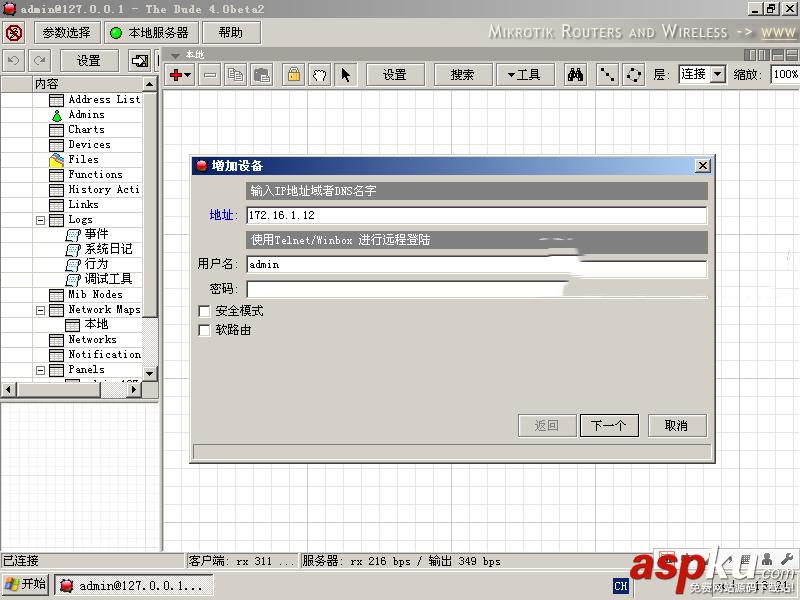
Task: Open the 本地服务器 menu
Action: point(152,33)
